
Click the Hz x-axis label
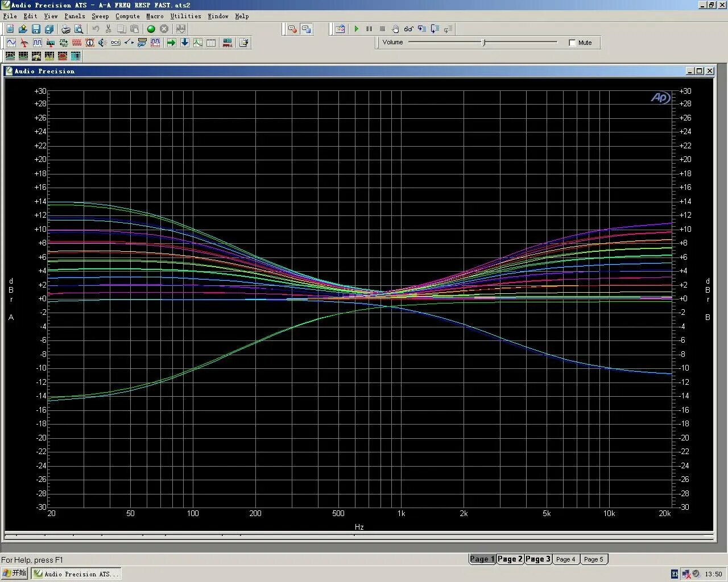tap(359, 527)
